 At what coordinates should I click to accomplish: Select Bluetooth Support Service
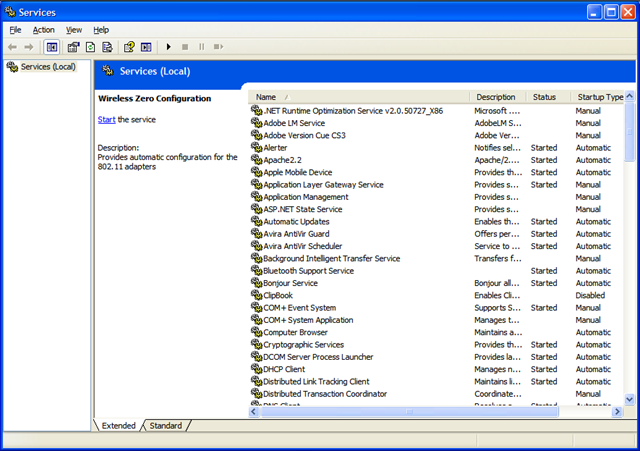(x=436, y=271)
